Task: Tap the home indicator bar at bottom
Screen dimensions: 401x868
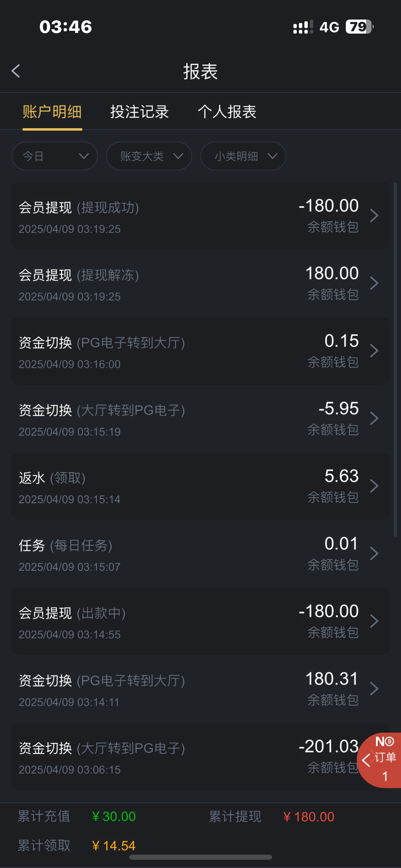Action: (x=200, y=857)
